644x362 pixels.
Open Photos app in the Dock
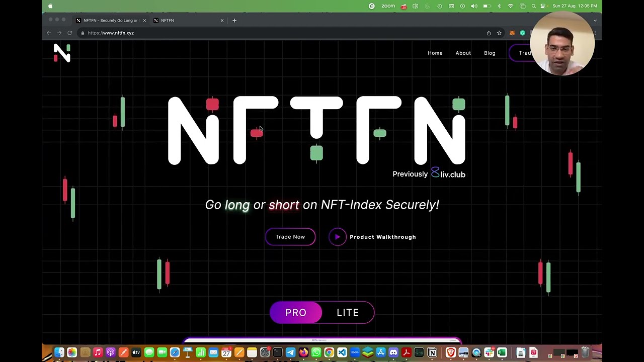tap(72, 352)
